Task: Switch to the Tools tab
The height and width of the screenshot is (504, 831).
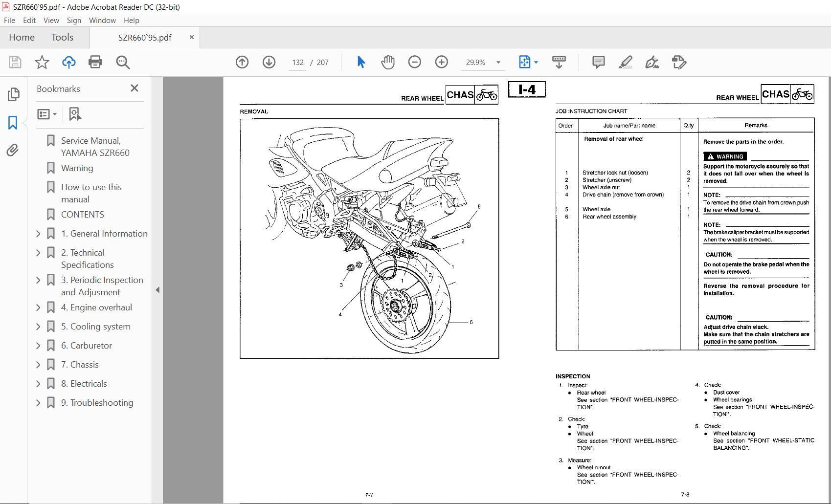Action: 62,37
